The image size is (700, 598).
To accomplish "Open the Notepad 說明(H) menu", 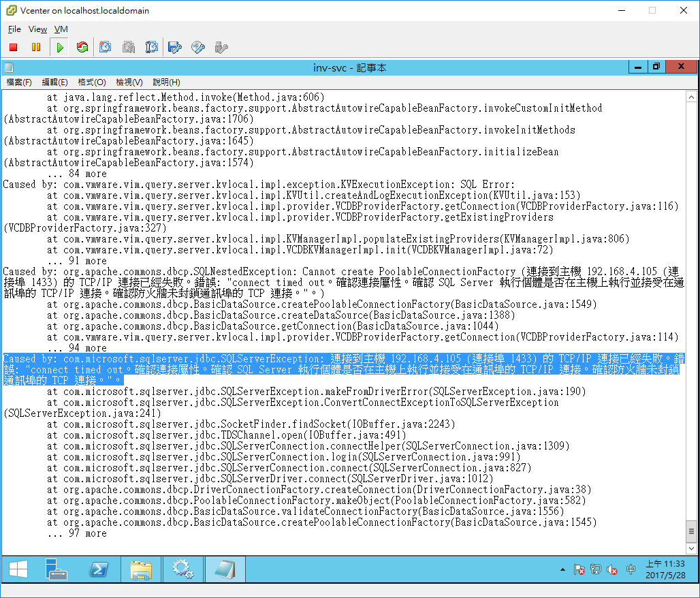I will [166, 82].
